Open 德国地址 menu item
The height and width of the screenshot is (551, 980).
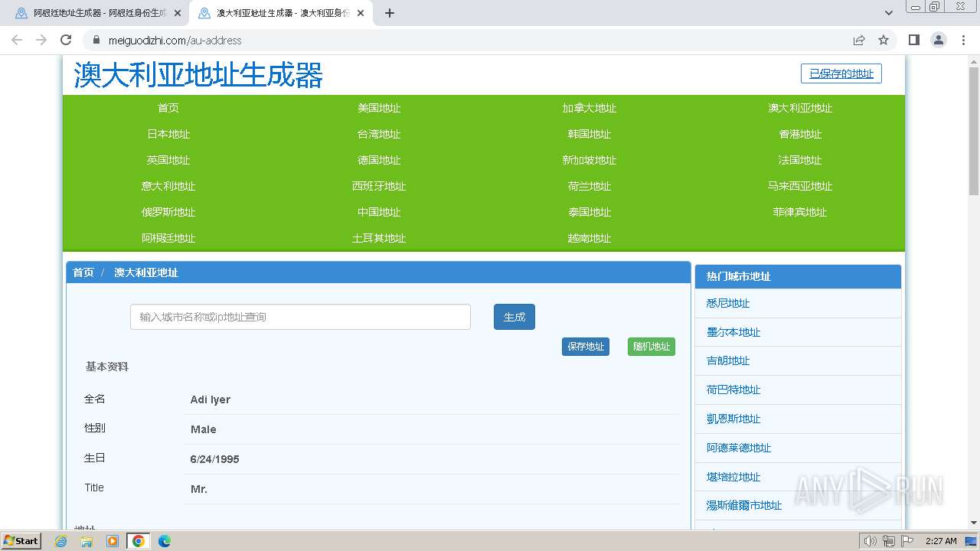point(379,160)
